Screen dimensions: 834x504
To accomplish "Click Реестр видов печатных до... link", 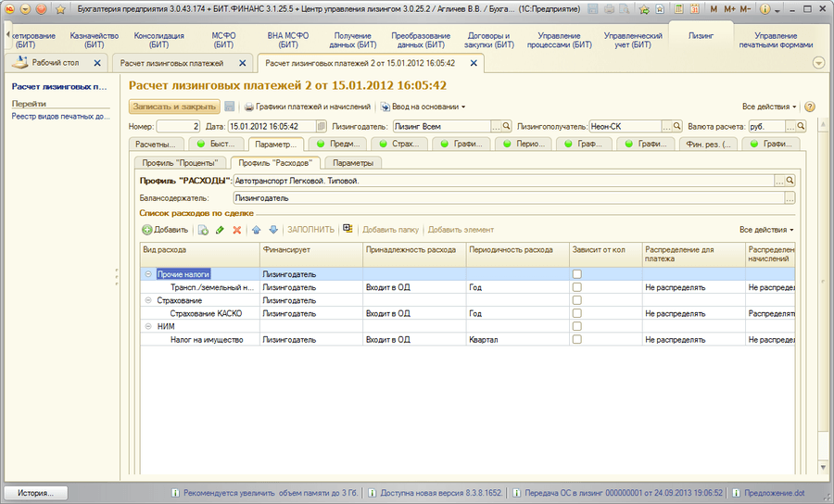I will pyautogui.click(x=60, y=116).
